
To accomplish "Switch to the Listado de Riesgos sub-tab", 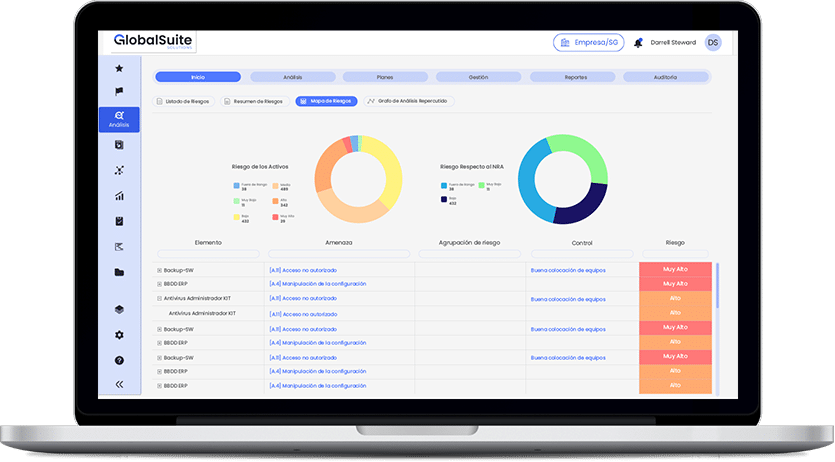I will [x=182, y=101].
